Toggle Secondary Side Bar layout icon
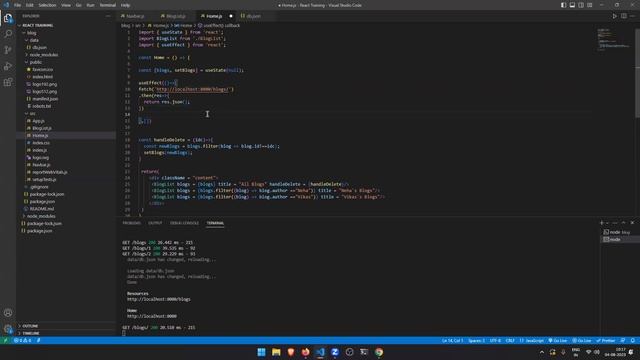The width and height of the screenshot is (640, 360). (581, 5)
